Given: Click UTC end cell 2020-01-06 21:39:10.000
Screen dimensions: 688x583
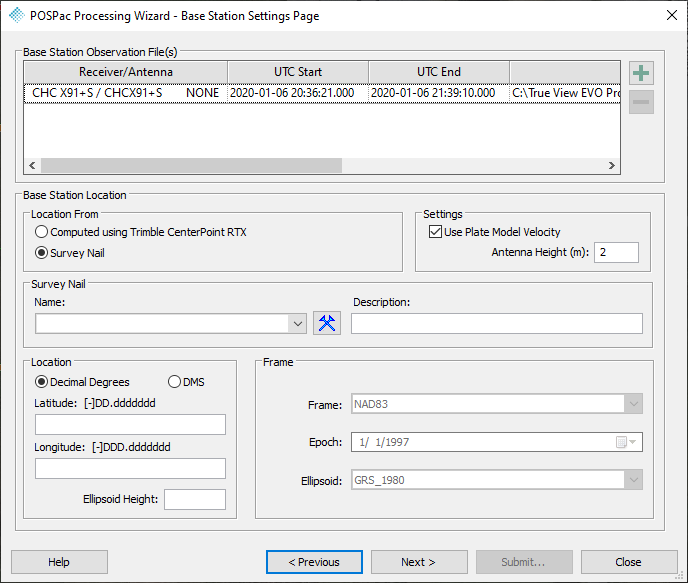Looking at the screenshot, I should pyautogui.click(x=439, y=93).
